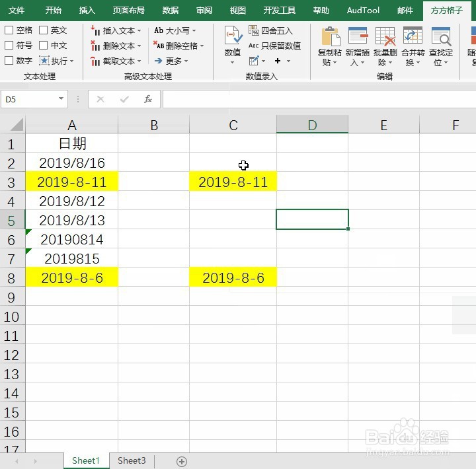Select cell A7 containing 2019815
The height and width of the screenshot is (469, 476).
(72, 258)
